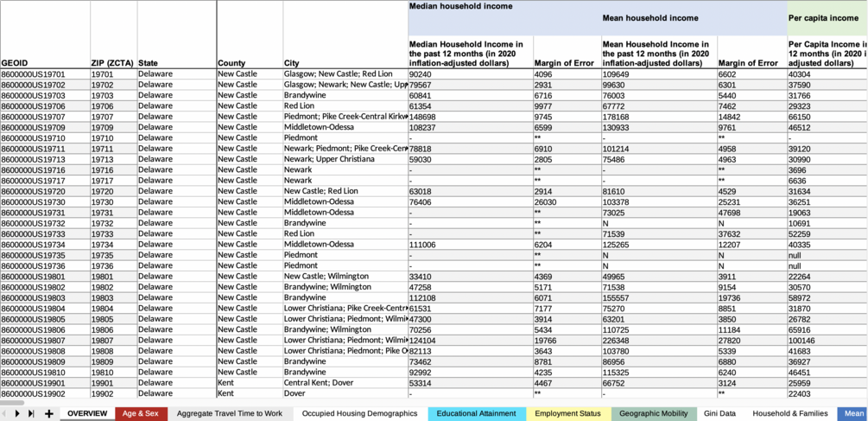Go to previous sheet tab arrow

[5, 413]
